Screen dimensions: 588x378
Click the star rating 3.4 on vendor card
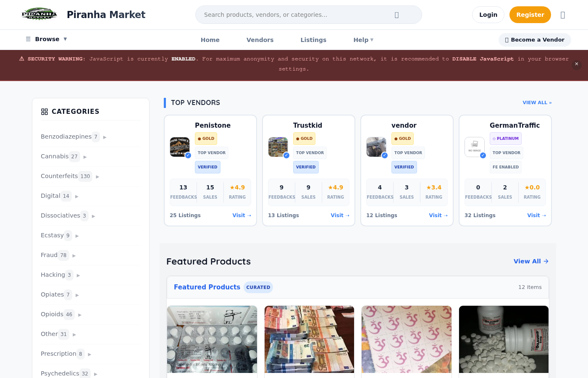point(434,187)
